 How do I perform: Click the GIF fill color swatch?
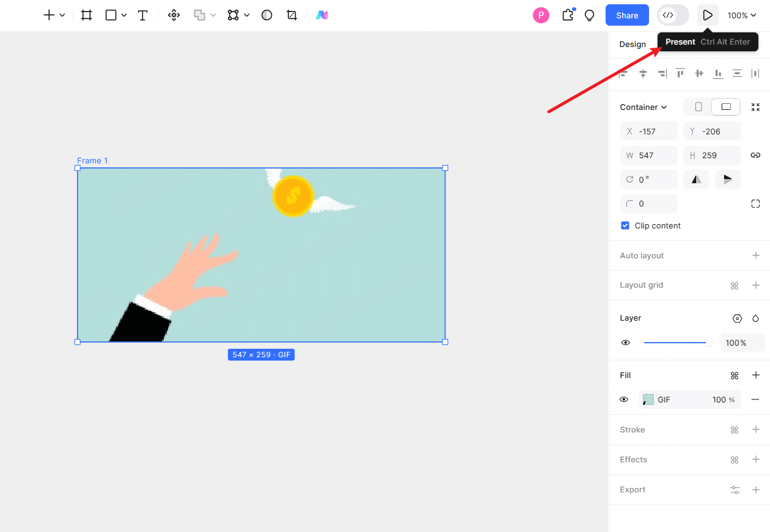(648, 399)
